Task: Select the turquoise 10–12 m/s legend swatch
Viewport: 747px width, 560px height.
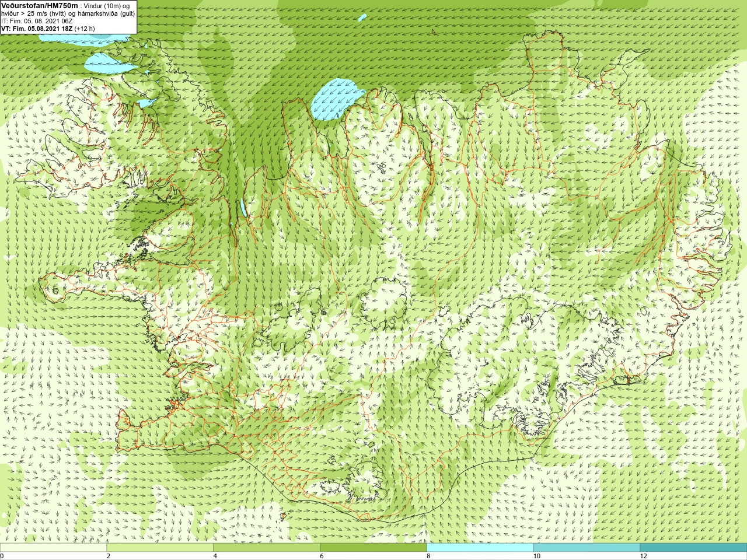Action: tap(587, 548)
